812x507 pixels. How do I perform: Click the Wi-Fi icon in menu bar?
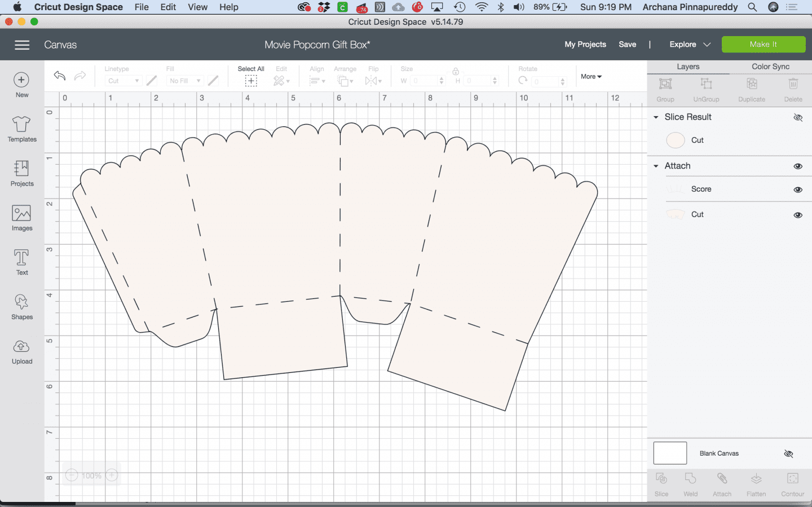[x=481, y=7]
